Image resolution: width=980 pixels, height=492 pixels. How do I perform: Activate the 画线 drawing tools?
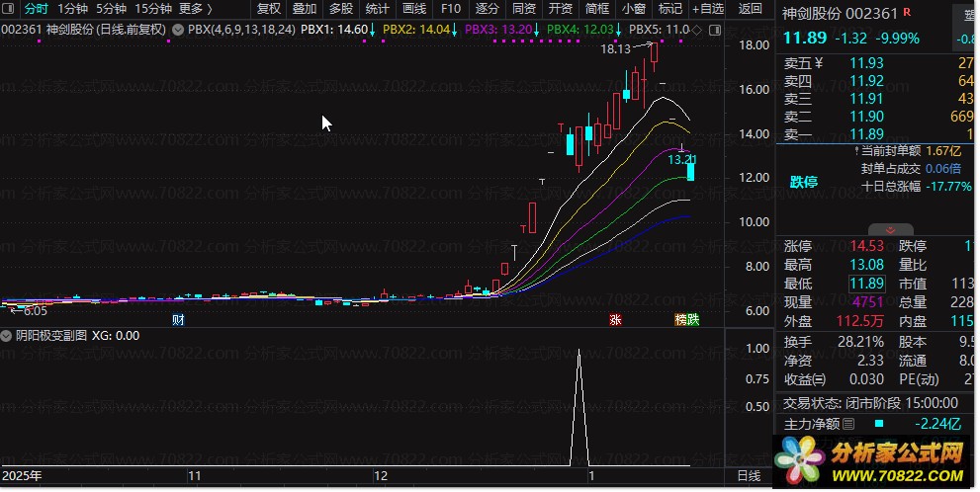point(414,9)
